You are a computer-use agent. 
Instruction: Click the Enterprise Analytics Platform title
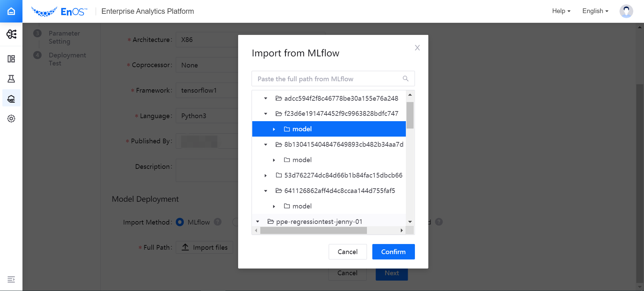click(148, 11)
